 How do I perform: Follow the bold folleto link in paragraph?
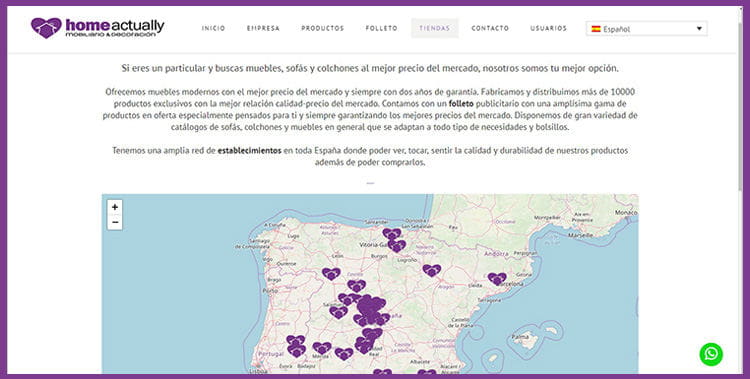pyautogui.click(x=461, y=103)
